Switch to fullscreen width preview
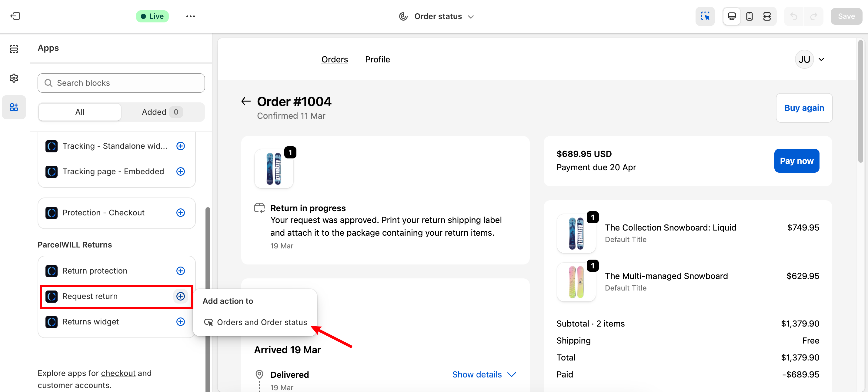This screenshot has width=868, height=392. click(x=766, y=16)
